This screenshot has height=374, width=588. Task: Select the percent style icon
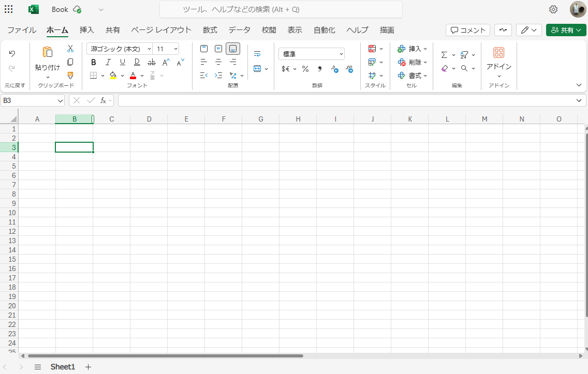click(x=305, y=68)
